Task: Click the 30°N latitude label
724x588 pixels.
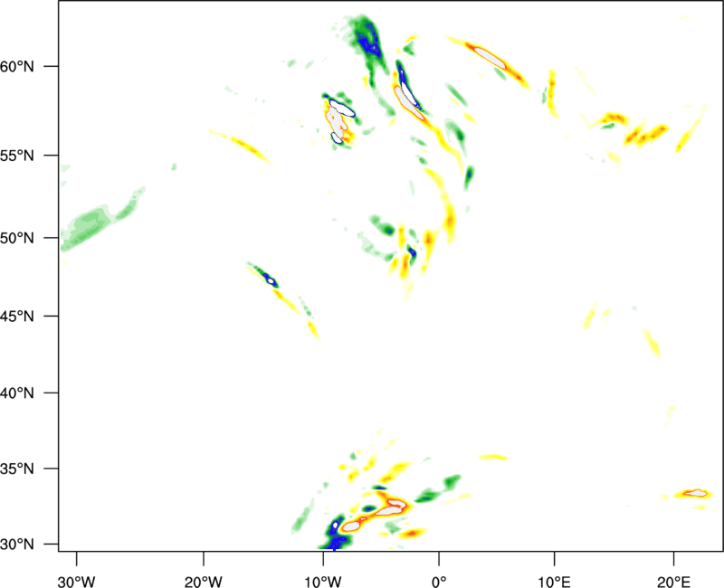Action: [17, 545]
